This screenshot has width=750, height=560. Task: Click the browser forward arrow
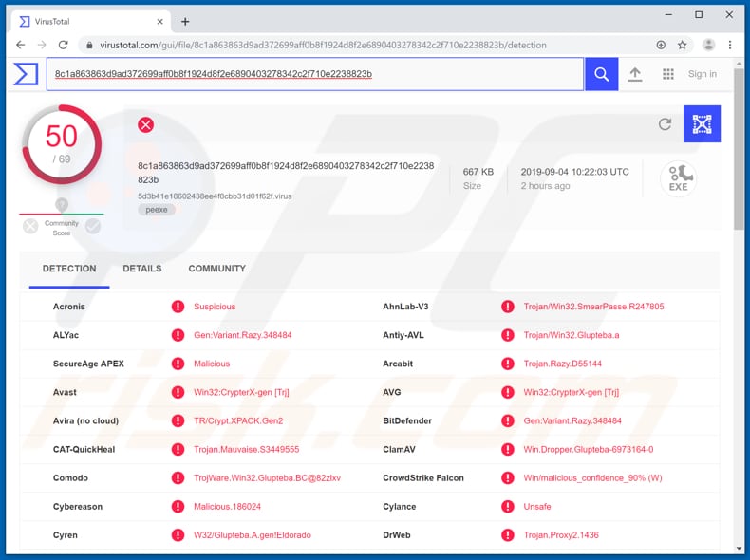coord(42,45)
